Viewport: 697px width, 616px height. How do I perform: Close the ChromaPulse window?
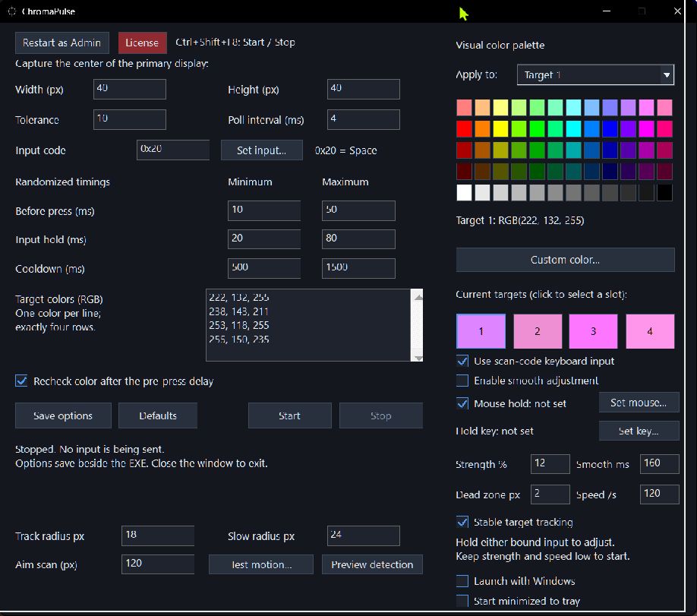[x=677, y=11]
